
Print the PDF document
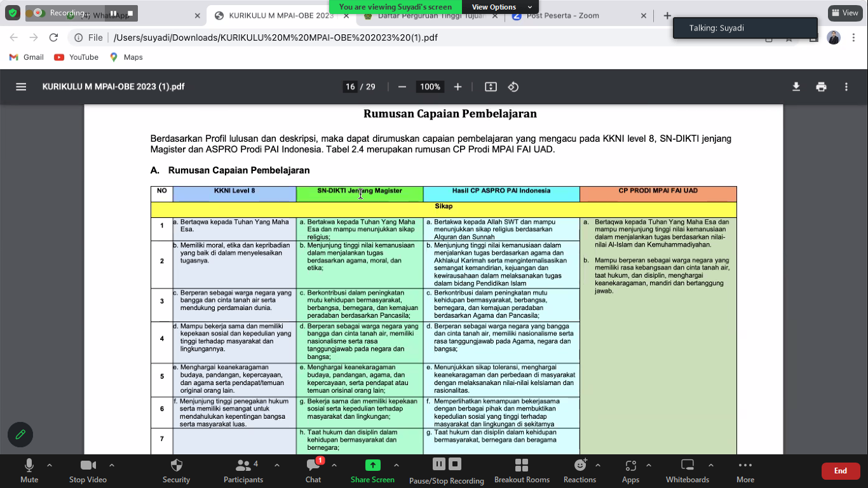tap(822, 87)
